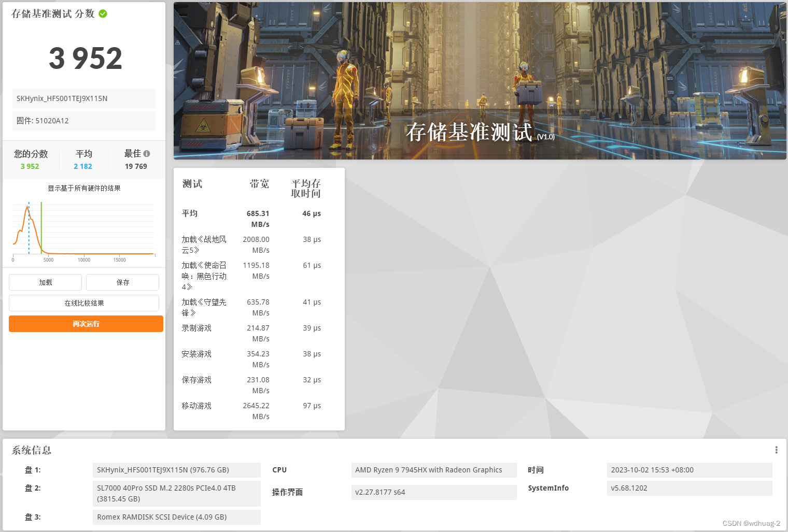Viewport: 788px width, 532px height.
Task: Click the 录制游戏 row label
Action: (196, 328)
